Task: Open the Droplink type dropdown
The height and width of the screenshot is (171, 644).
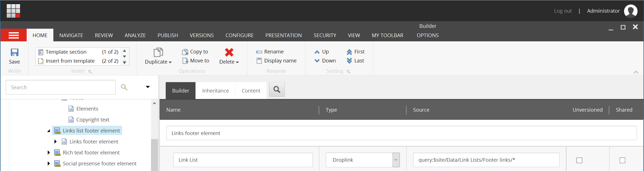Action: 396,160
